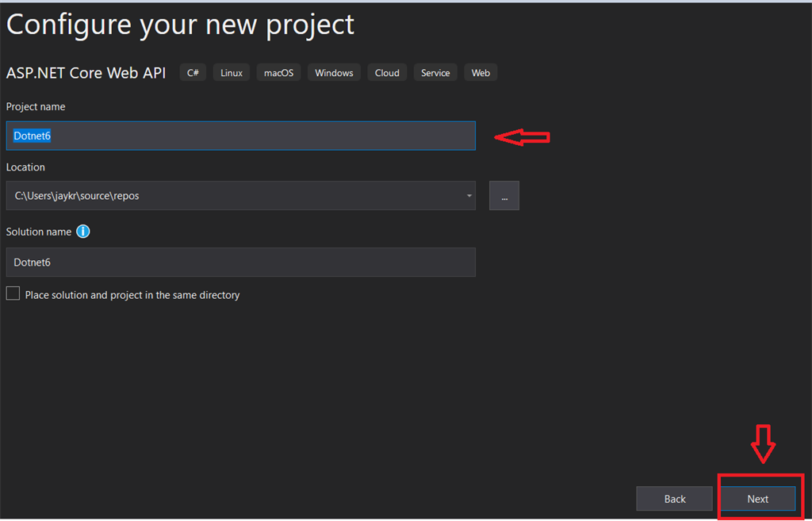This screenshot has height=521, width=812.
Task: Click into the Solution name field
Action: click(x=240, y=262)
